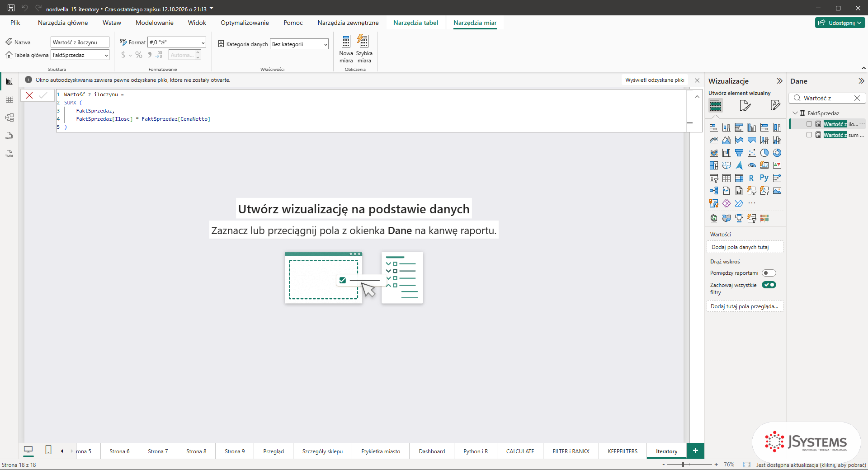
Task: Open the Format dropdown showing #,0 "zł"
Action: [x=177, y=42]
